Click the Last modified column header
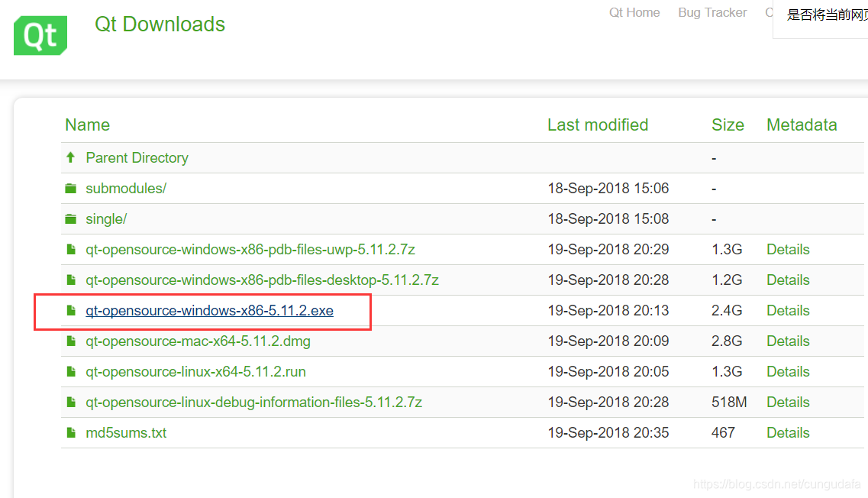The height and width of the screenshot is (498, 868). (x=598, y=124)
